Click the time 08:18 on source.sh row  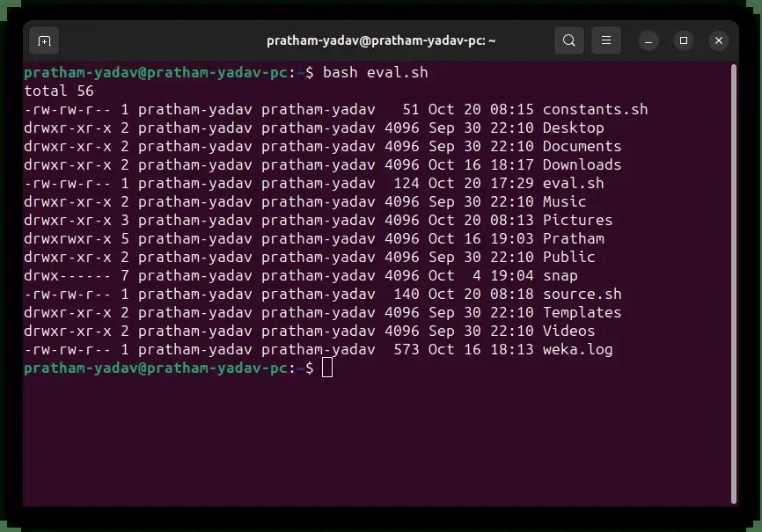511,294
